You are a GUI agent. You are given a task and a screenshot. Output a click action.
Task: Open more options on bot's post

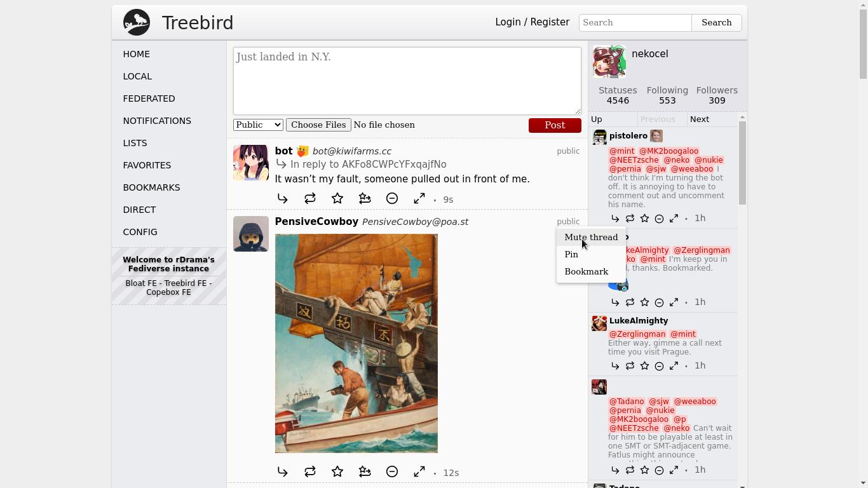(x=392, y=199)
